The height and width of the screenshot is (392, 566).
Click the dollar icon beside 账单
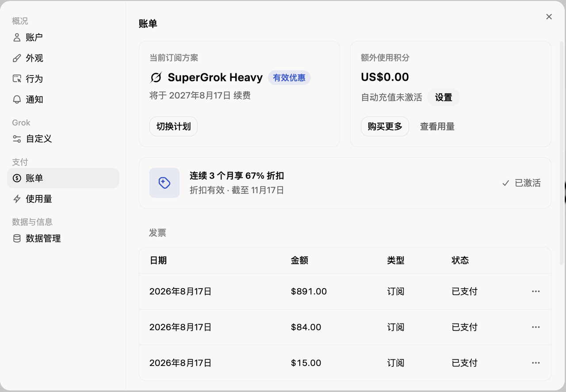coord(17,178)
